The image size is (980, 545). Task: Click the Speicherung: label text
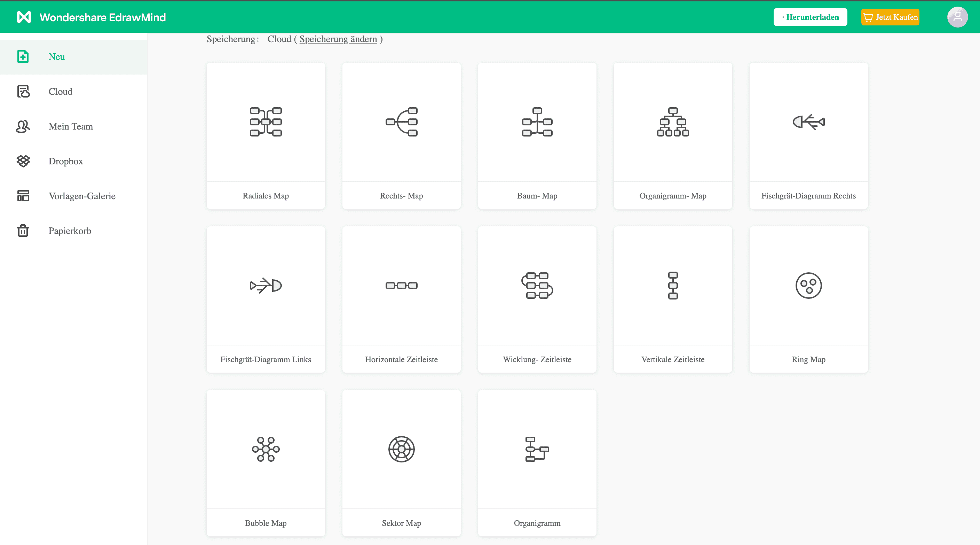coord(232,39)
